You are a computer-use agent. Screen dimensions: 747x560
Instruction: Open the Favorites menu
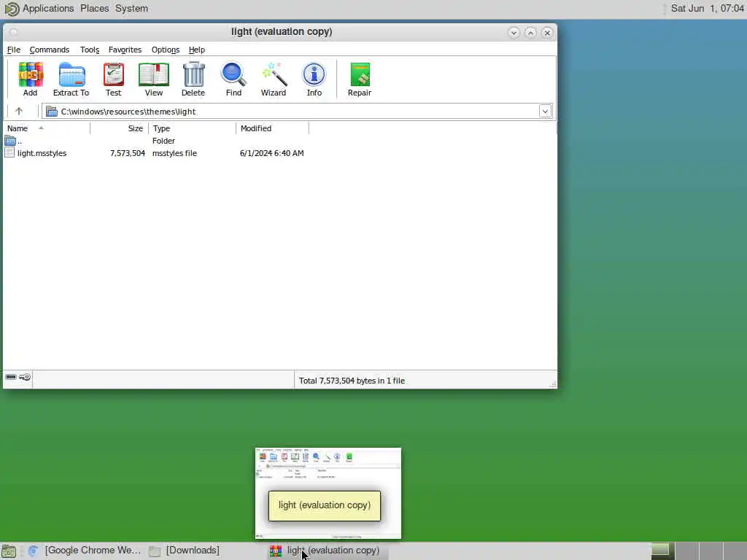pyautogui.click(x=125, y=50)
